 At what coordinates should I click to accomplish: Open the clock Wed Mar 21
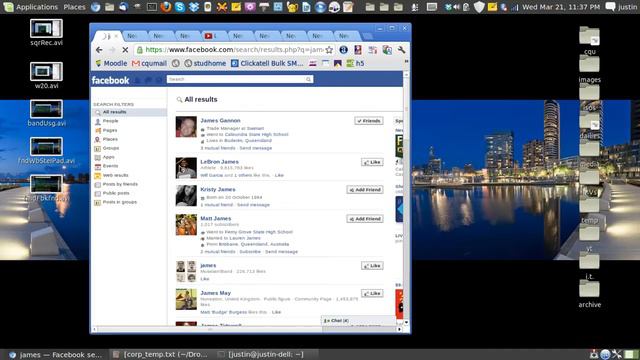point(561,7)
